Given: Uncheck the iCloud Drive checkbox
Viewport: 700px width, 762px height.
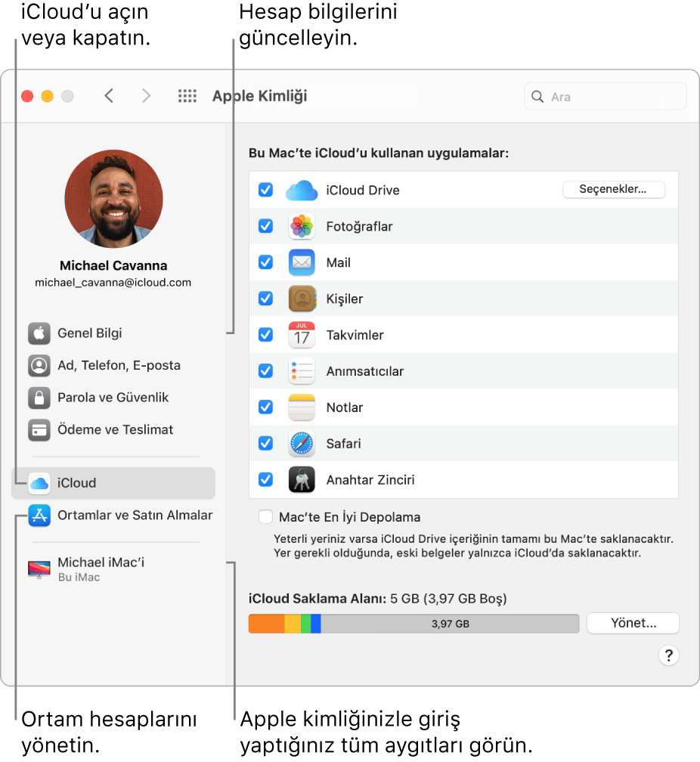Looking at the screenshot, I should pyautogui.click(x=265, y=190).
